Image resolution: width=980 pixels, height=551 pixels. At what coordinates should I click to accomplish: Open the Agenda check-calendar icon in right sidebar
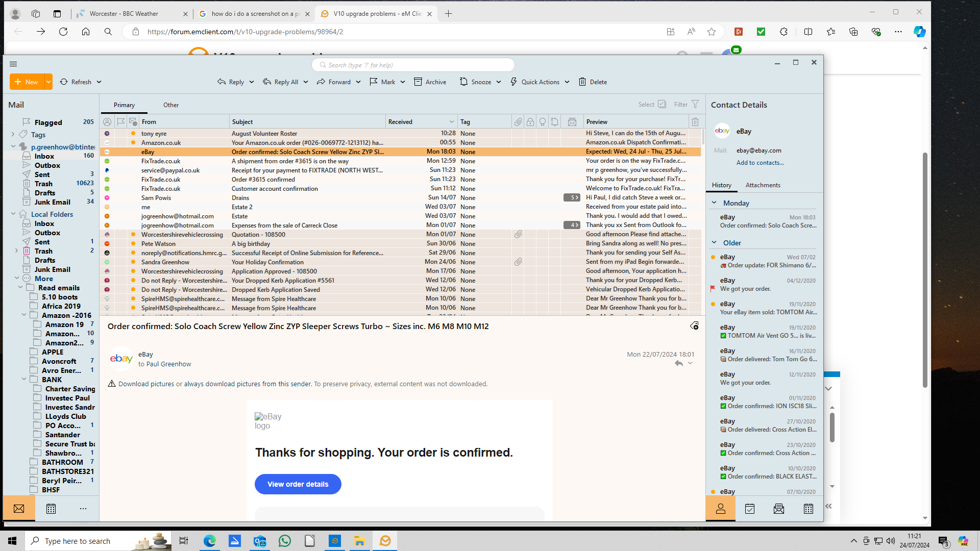click(750, 509)
